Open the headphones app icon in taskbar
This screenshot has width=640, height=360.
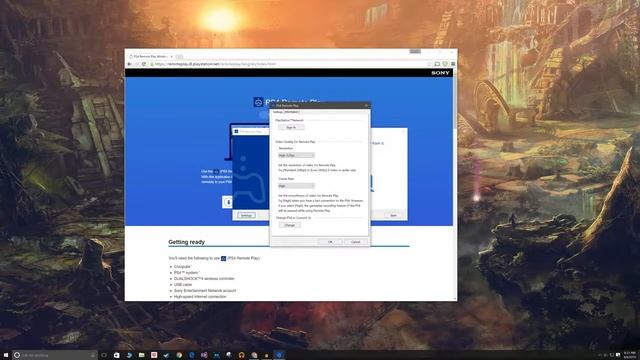241,355
